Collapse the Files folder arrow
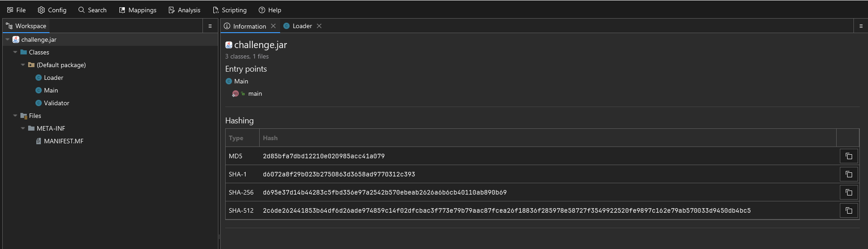 (x=15, y=116)
